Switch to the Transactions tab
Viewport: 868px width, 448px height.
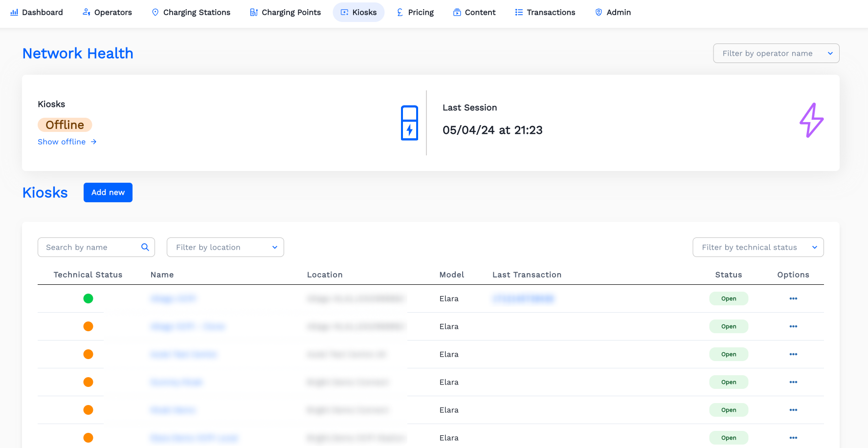[x=545, y=12]
